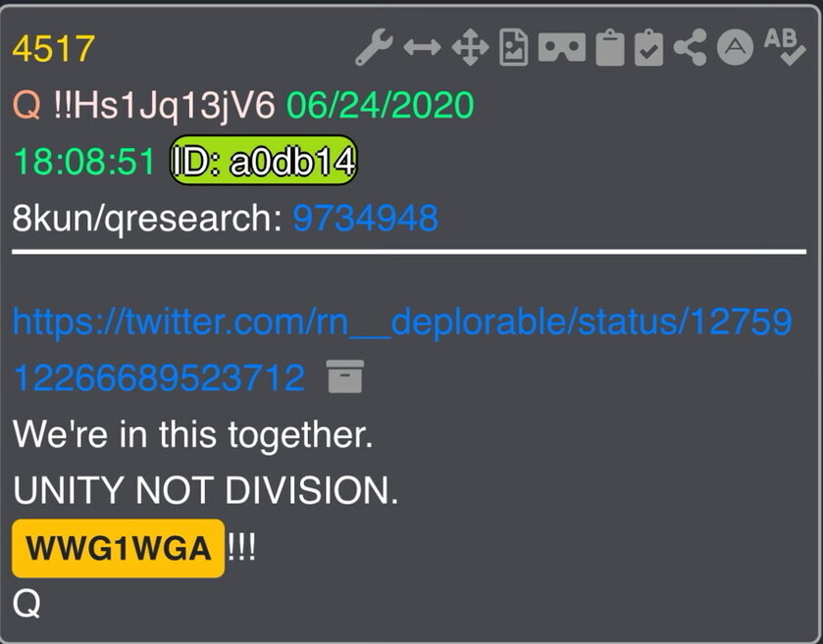The width and height of the screenshot is (823, 644).
Task: Click the four-way move arrows icon
Action: click(x=470, y=48)
